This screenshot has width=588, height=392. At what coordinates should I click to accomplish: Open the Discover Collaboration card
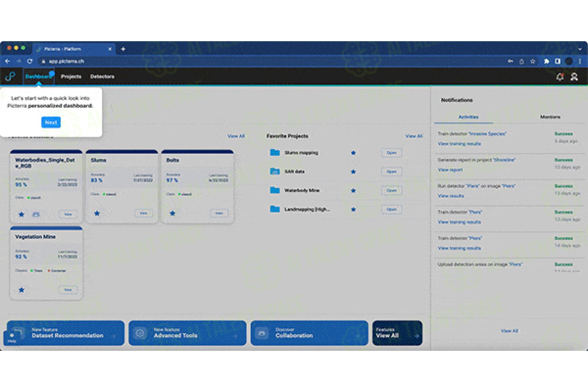[309, 333]
